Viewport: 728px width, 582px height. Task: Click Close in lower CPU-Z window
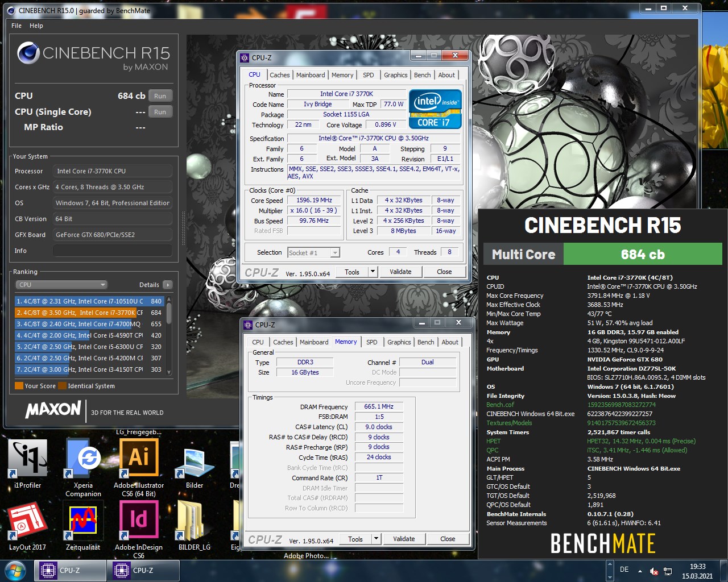pos(448,539)
